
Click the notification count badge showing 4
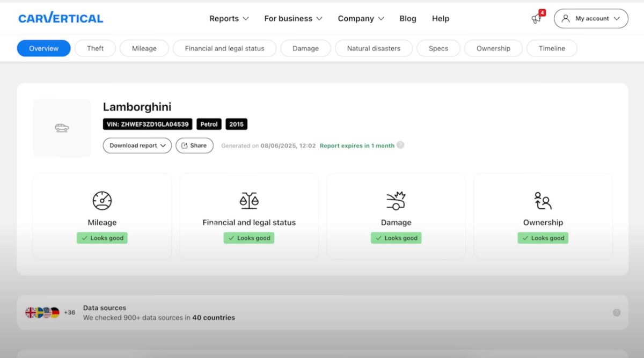[x=542, y=12]
